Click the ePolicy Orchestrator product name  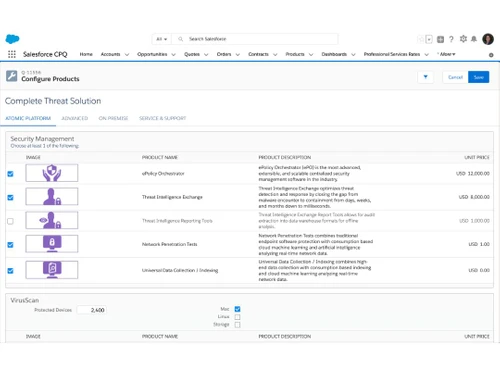(x=163, y=173)
